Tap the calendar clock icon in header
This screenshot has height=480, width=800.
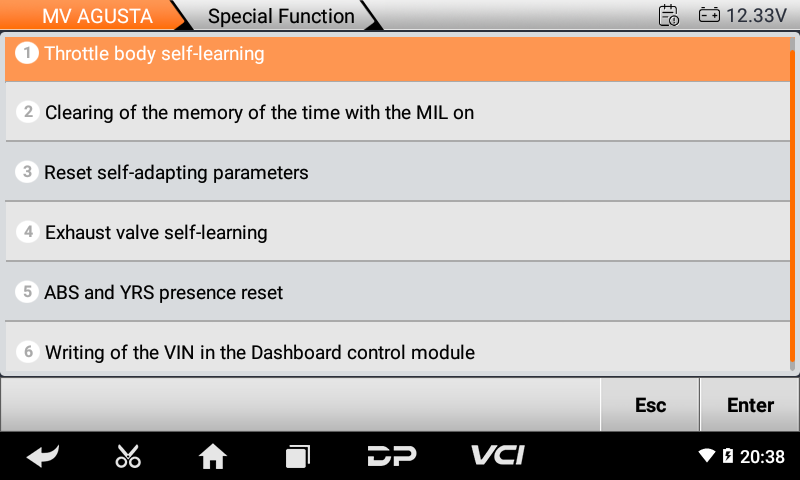(x=669, y=15)
